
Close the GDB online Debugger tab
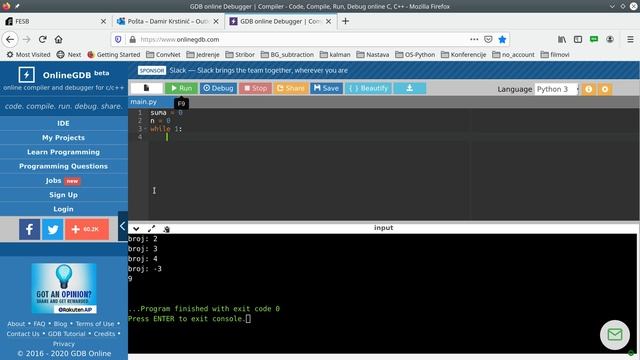(x=329, y=21)
